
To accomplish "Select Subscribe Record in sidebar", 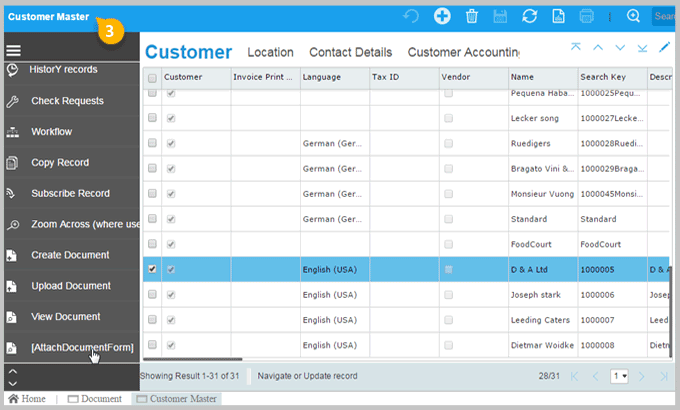I will click(70, 193).
